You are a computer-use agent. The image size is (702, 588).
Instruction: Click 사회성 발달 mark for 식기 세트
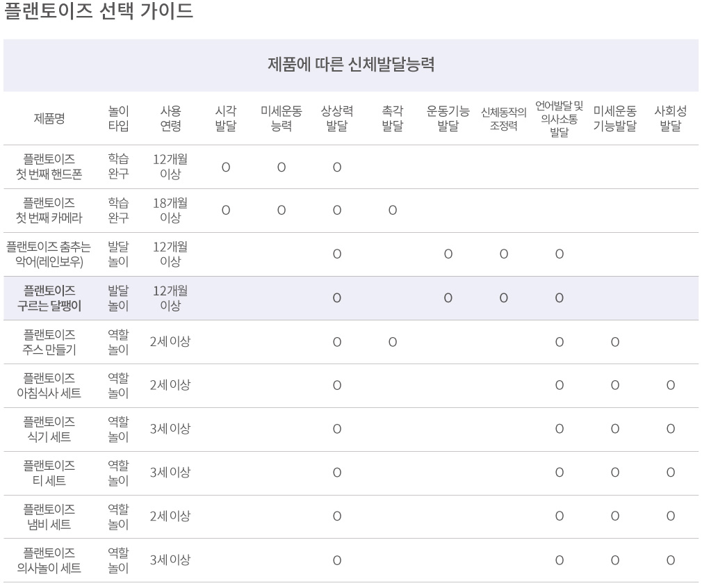pos(670,429)
